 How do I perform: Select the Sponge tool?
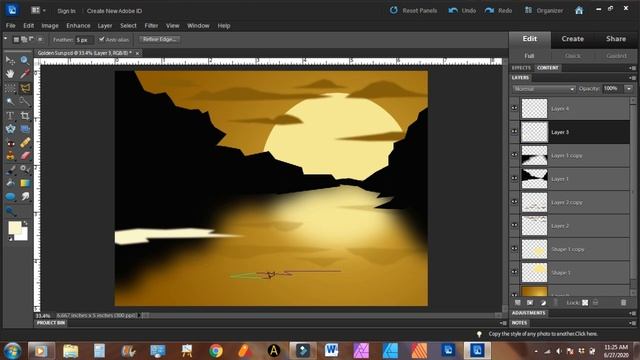click(10, 211)
